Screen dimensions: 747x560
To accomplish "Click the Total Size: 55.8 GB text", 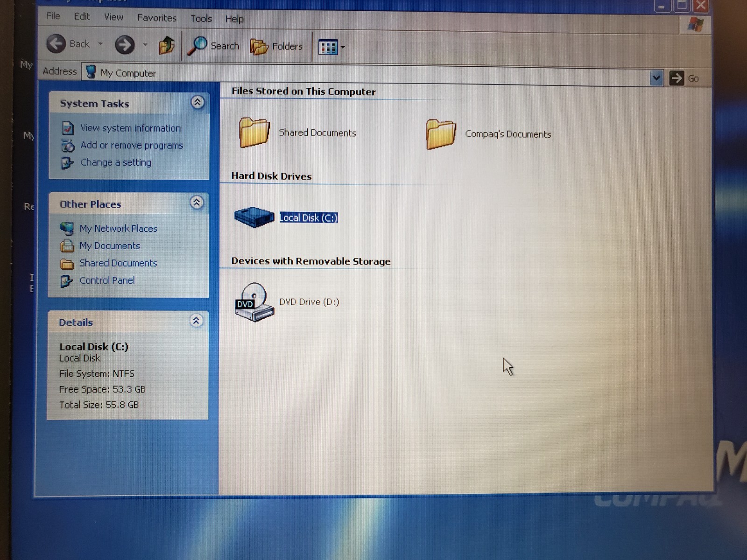I will coord(99,405).
